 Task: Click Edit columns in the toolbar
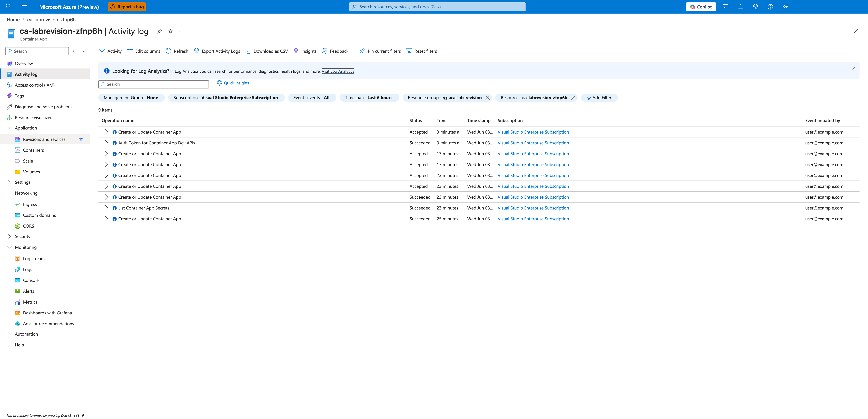[144, 51]
